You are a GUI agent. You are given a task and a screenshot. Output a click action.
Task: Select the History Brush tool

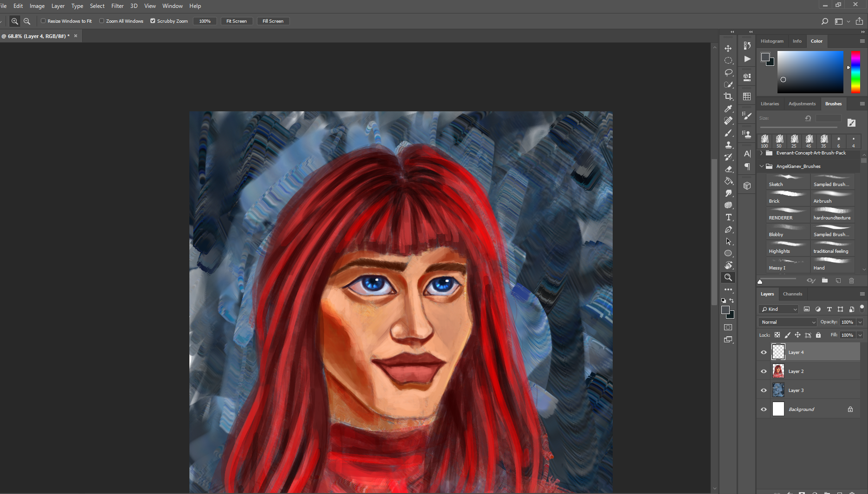728,157
